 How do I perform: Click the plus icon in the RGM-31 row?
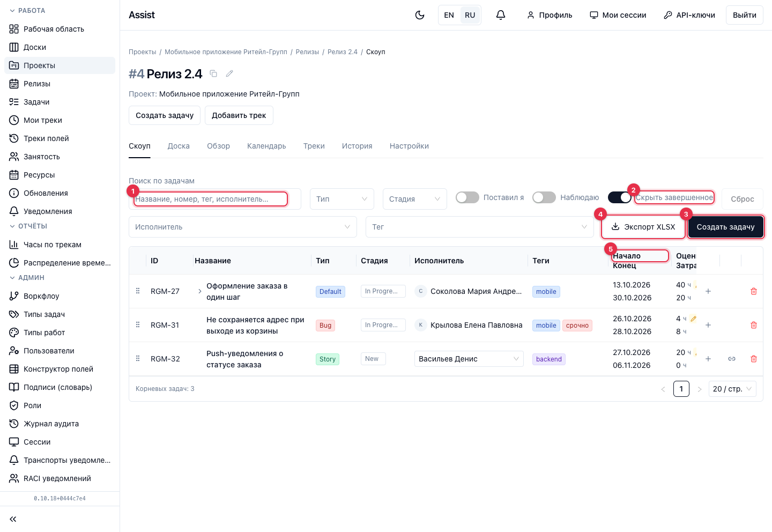[708, 325]
